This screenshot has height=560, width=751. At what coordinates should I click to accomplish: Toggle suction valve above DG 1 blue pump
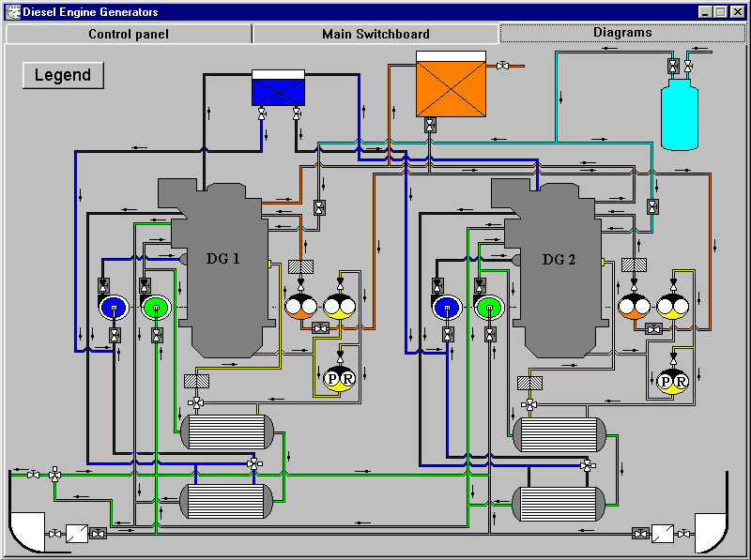coord(103,286)
